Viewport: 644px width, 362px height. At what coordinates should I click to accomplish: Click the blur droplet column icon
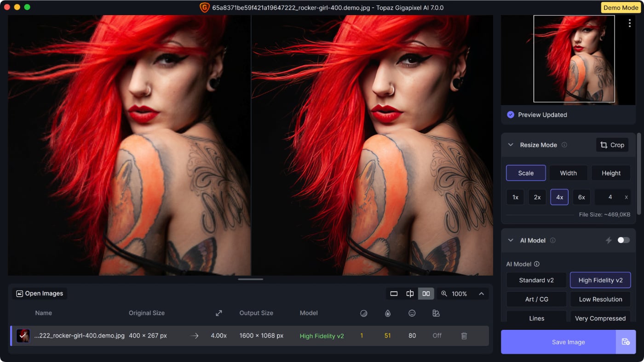click(387, 313)
